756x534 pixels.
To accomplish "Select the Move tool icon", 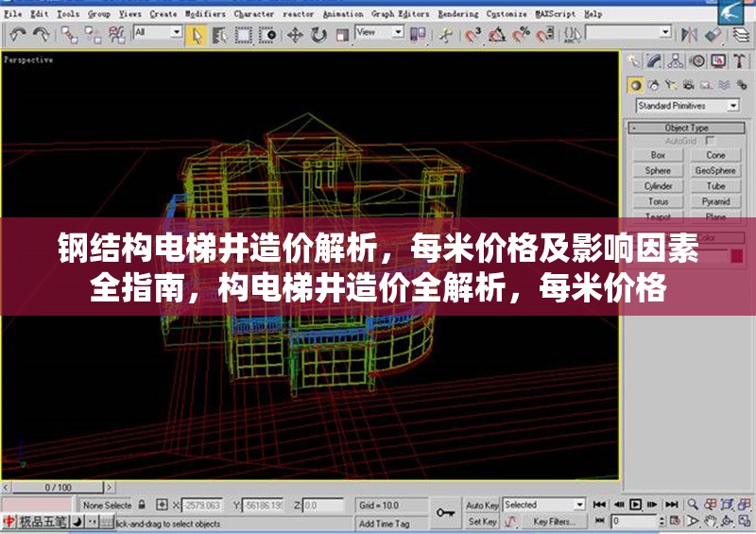I will click(295, 35).
